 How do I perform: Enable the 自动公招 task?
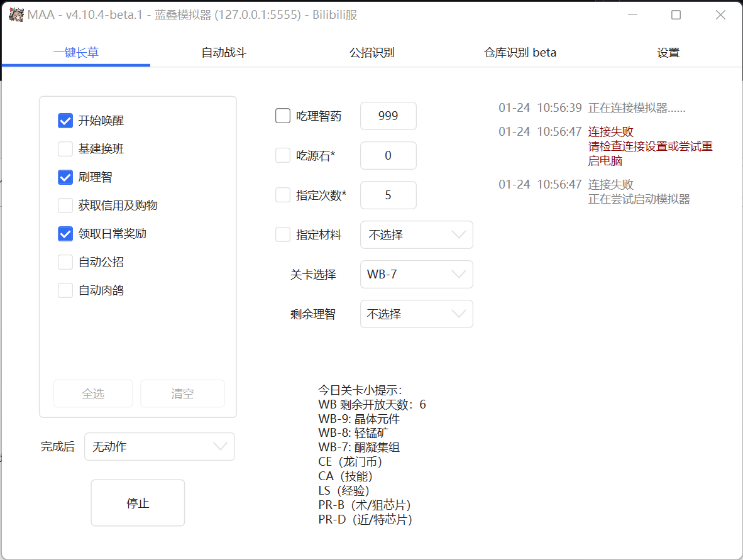[x=65, y=261]
